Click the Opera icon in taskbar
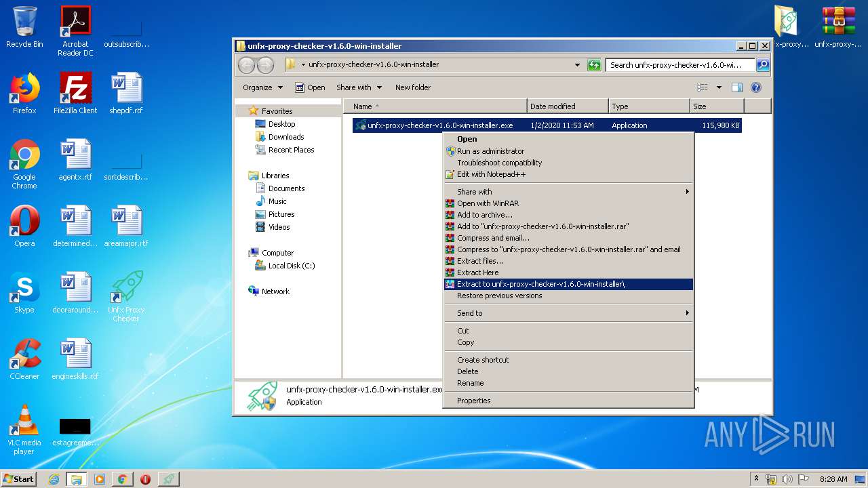This screenshot has width=868, height=488. click(145, 479)
